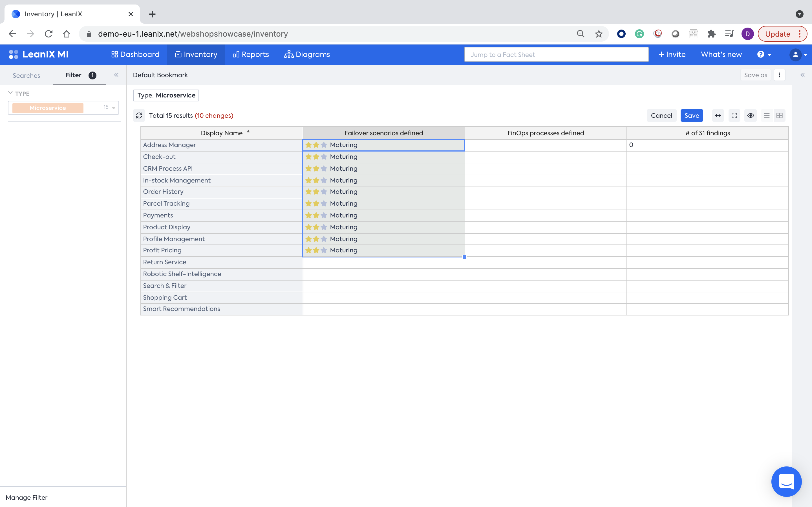The image size is (812, 507).
Task: Open the Microservice type dropdown
Action: [x=113, y=108]
